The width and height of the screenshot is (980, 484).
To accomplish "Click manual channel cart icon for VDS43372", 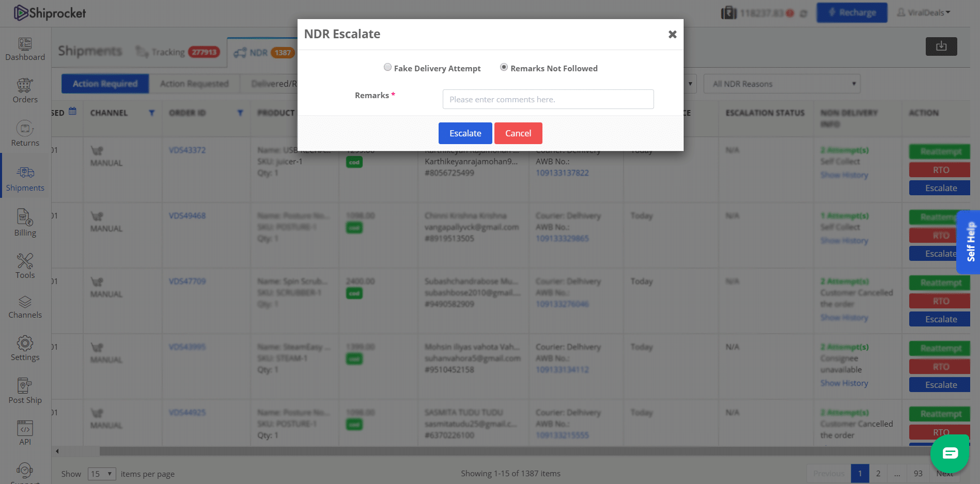I will pyautogui.click(x=97, y=151).
